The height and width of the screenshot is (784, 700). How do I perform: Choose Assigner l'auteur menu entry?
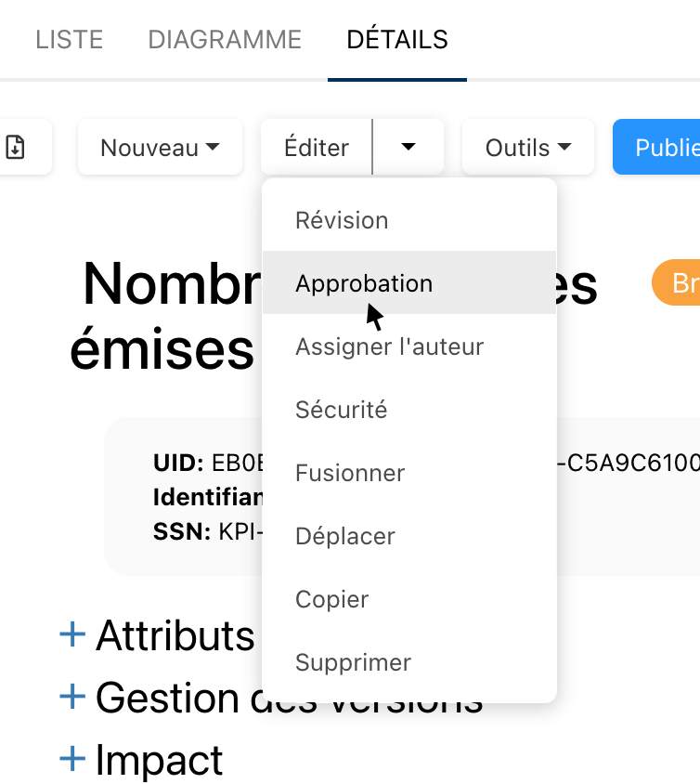pyautogui.click(x=389, y=346)
